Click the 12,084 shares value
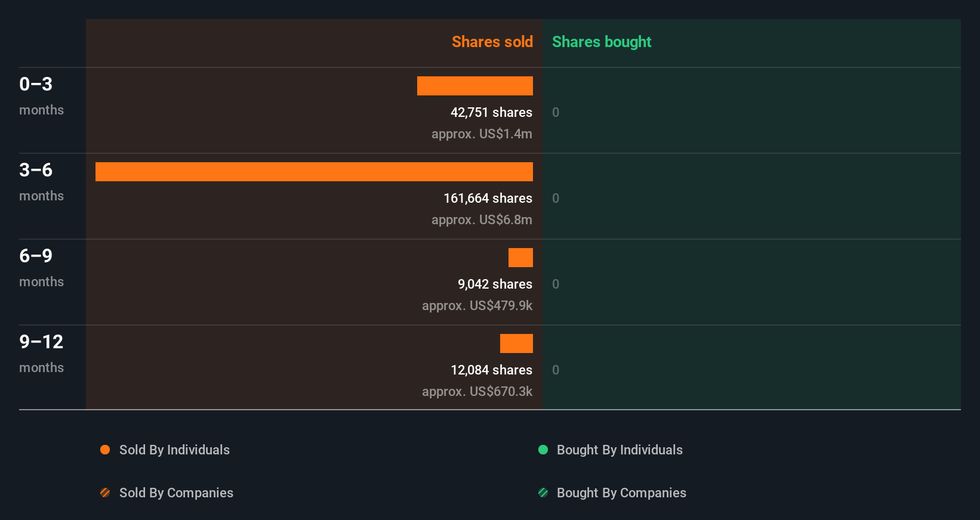Image resolution: width=980 pixels, height=520 pixels. pos(491,370)
